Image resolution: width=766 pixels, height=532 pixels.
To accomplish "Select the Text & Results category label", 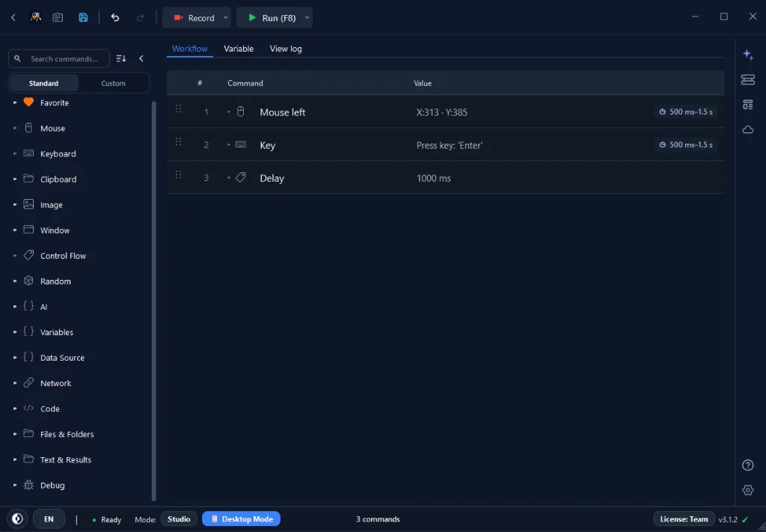I will click(x=66, y=459).
